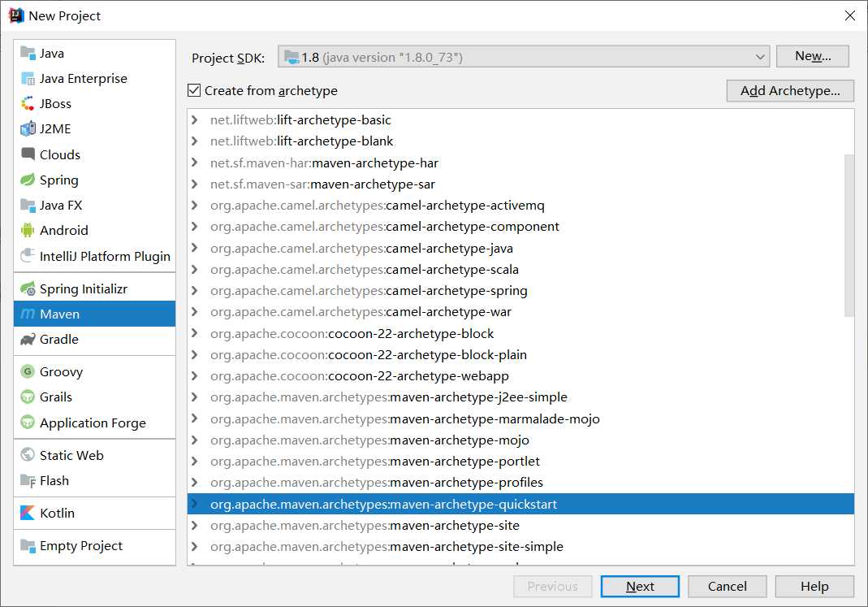Select lift-archetype-blank archetype
The width and height of the screenshot is (868, 607).
coord(520,141)
